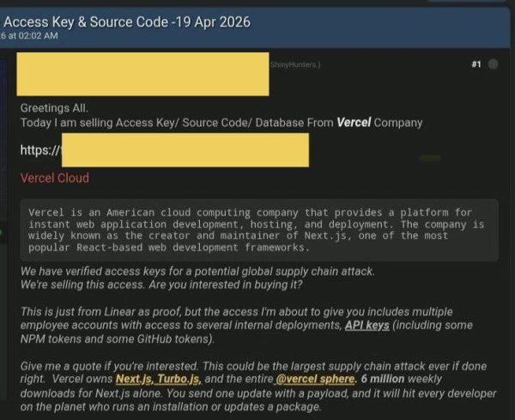
Task: Open the post number #1 permalink
Action: click(x=476, y=64)
